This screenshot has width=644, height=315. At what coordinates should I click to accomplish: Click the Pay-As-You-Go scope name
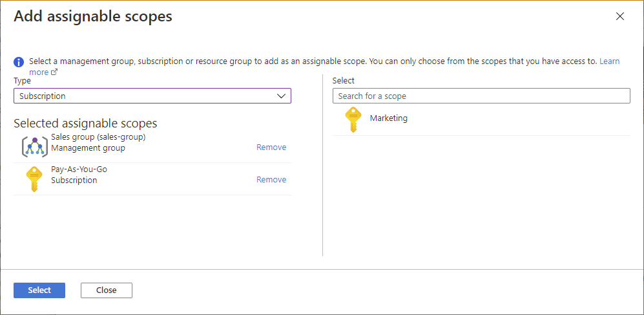click(79, 169)
